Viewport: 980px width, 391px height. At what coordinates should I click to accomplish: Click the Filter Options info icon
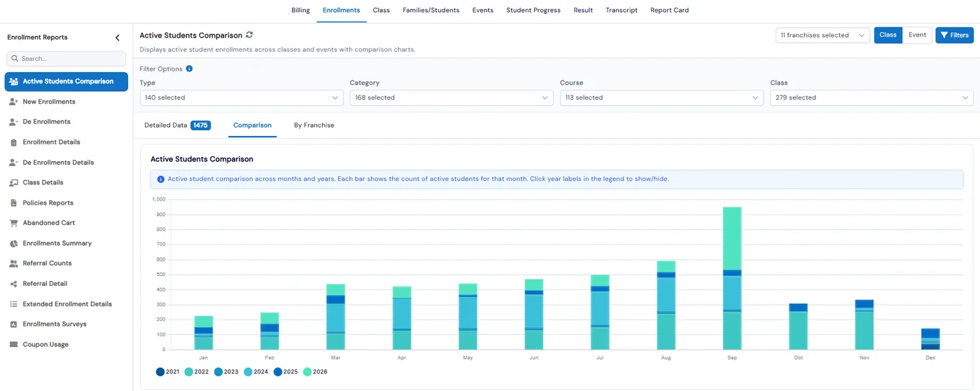pos(190,69)
